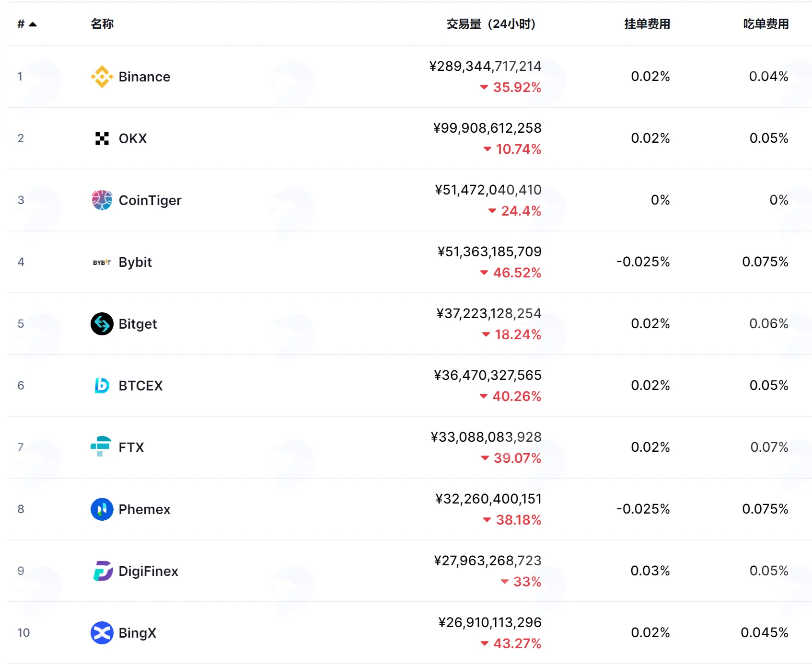Toggle sort arrow next to # column
Screen dimensions: 812x664
coord(33,24)
